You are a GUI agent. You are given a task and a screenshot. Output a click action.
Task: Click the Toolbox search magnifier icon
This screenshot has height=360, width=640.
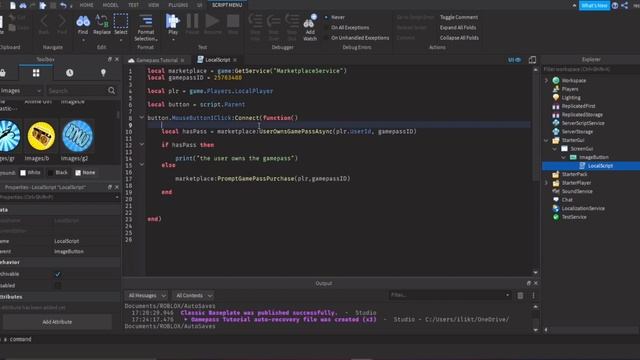[111, 91]
